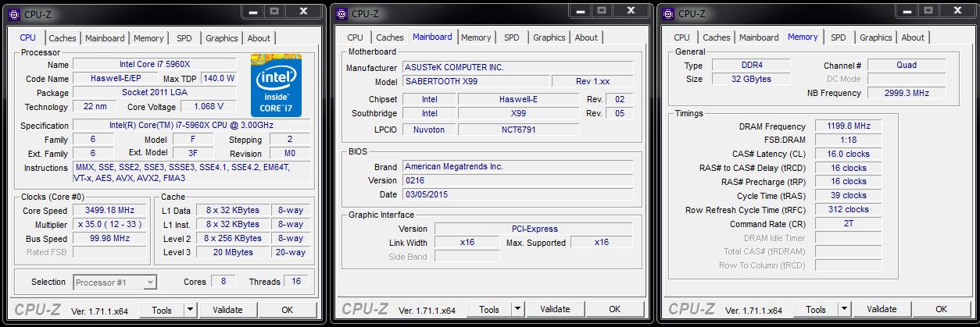Click Haswell-E/EP code name value
980x327 pixels.
(115, 79)
